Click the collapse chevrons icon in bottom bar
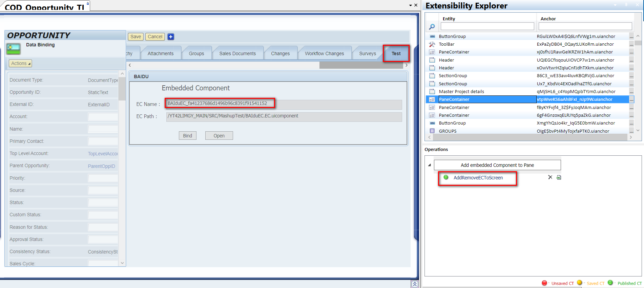The width and height of the screenshot is (644, 288). (415, 284)
